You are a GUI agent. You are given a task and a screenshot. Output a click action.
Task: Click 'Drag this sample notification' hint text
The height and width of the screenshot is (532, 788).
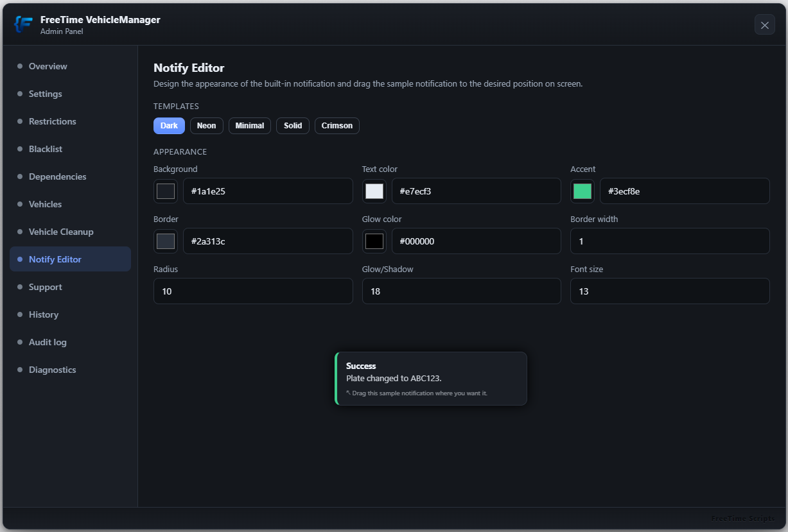coord(417,393)
